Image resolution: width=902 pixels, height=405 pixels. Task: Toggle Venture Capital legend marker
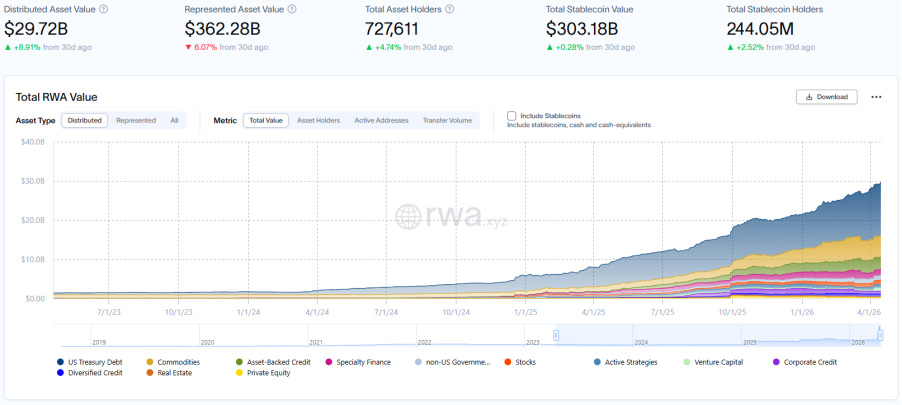click(685, 362)
